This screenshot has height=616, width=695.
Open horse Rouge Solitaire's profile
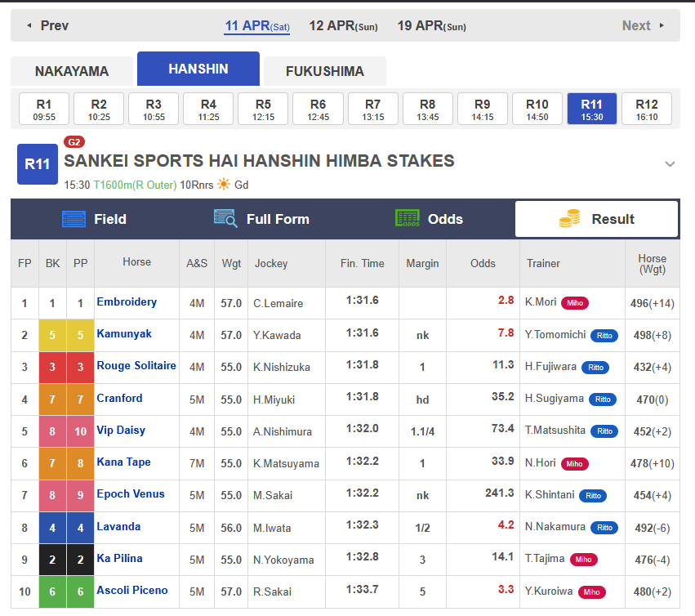pos(136,366)
